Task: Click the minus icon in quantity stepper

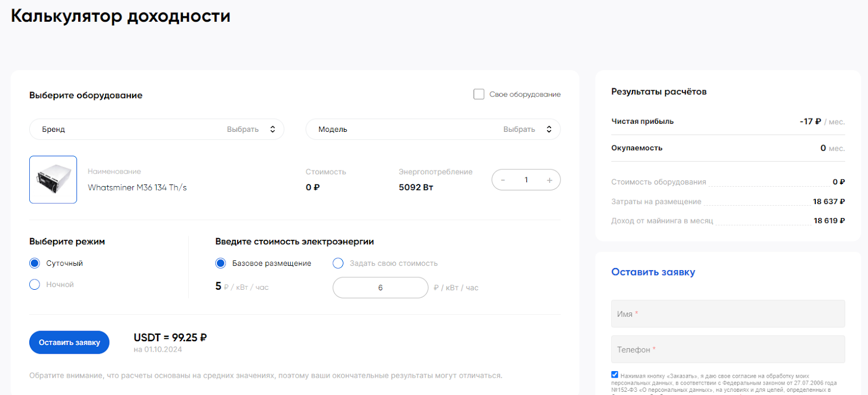Action: click(x=503, y=180)
